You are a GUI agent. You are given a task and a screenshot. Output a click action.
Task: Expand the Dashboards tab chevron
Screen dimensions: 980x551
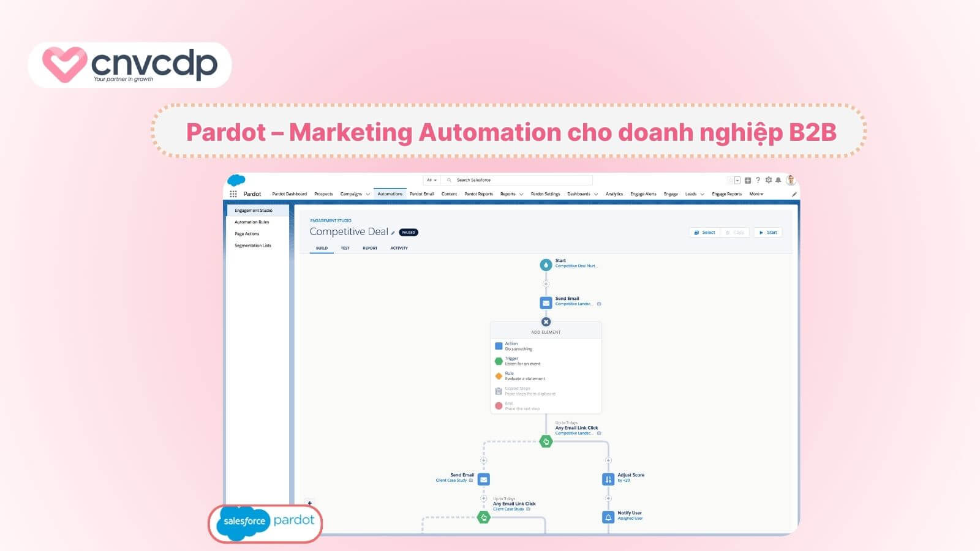[596, 194]
